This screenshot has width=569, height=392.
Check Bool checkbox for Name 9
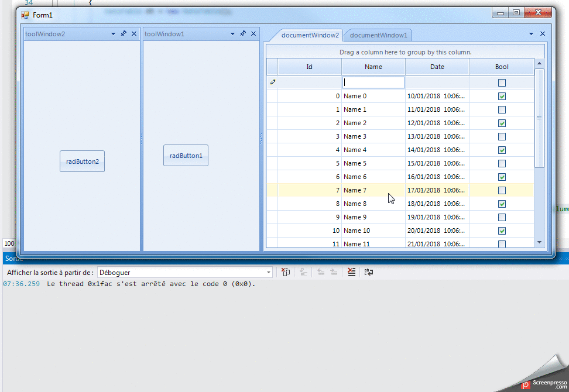pos(502,217)
